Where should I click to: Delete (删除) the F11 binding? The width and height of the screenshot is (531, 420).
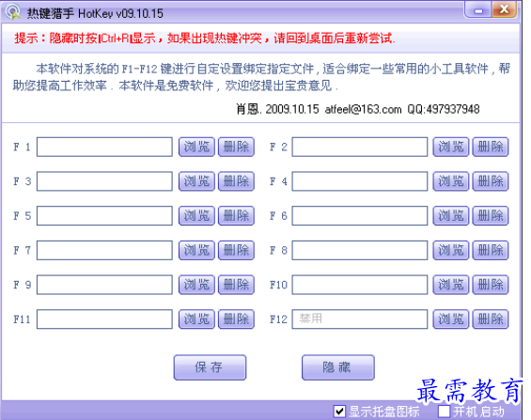coord(237,319)
